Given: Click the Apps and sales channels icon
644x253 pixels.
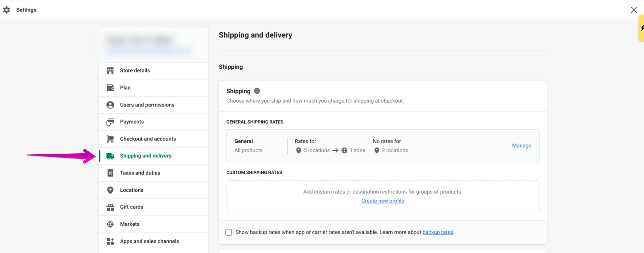Looking at the screenshot, I should click(x=110, y=242).
